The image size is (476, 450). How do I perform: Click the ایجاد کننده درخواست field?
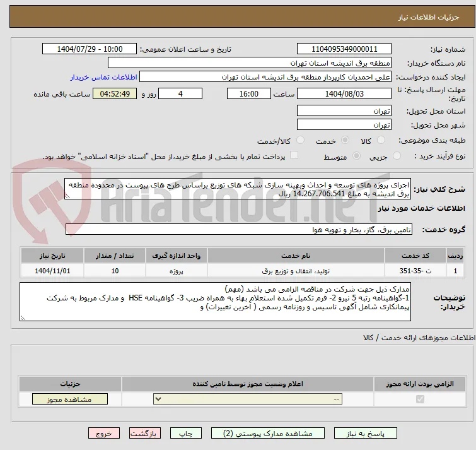265,77
